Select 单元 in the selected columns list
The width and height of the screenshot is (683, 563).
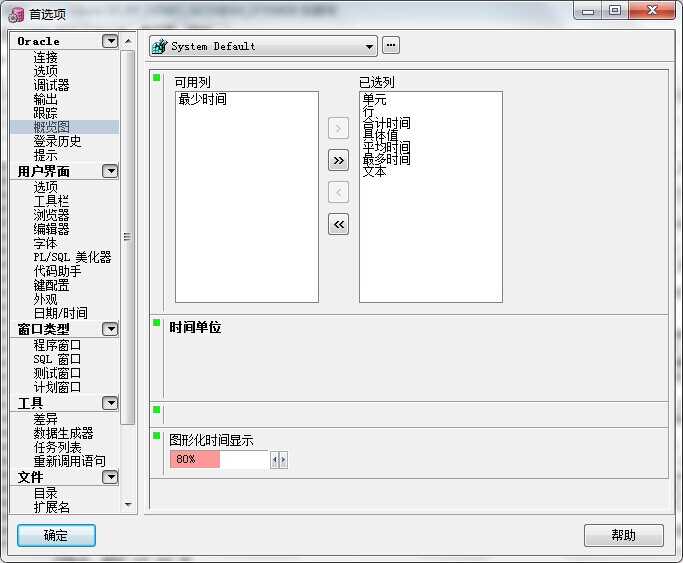pyautogui.click(x=375, y=99)
